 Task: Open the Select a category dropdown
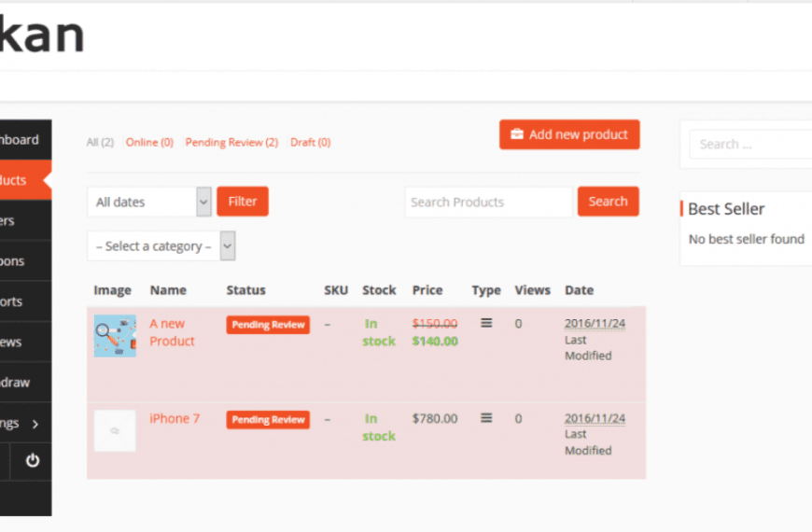click(161, 246)
